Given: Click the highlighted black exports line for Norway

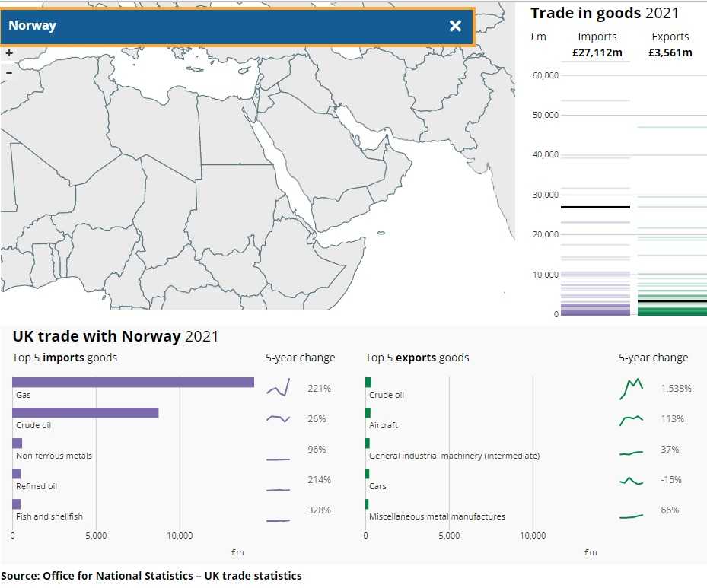Looking at the screenshot, I should click(671, 301).
